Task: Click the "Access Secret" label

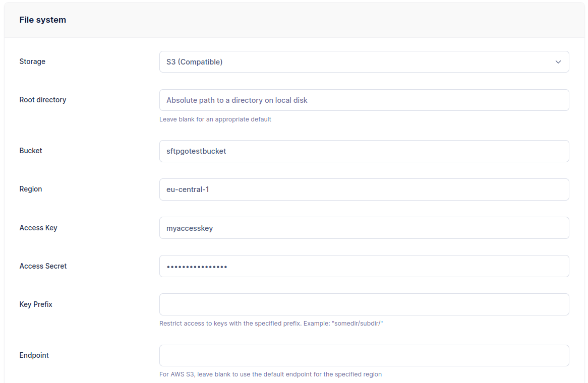Action: pos(43,266)
